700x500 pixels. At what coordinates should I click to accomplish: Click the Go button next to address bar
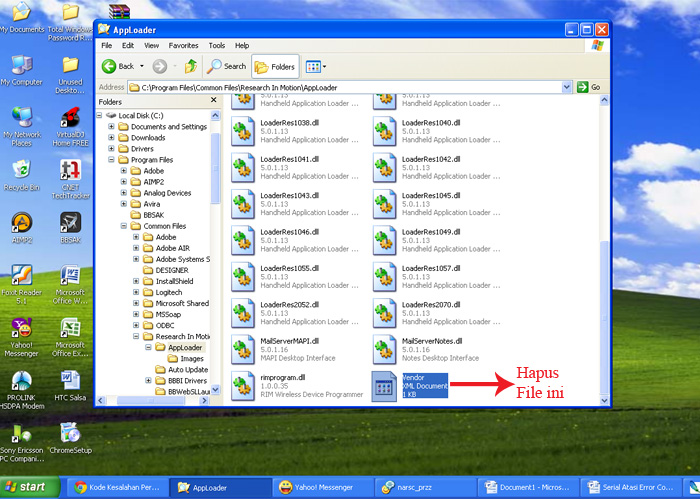590,87
